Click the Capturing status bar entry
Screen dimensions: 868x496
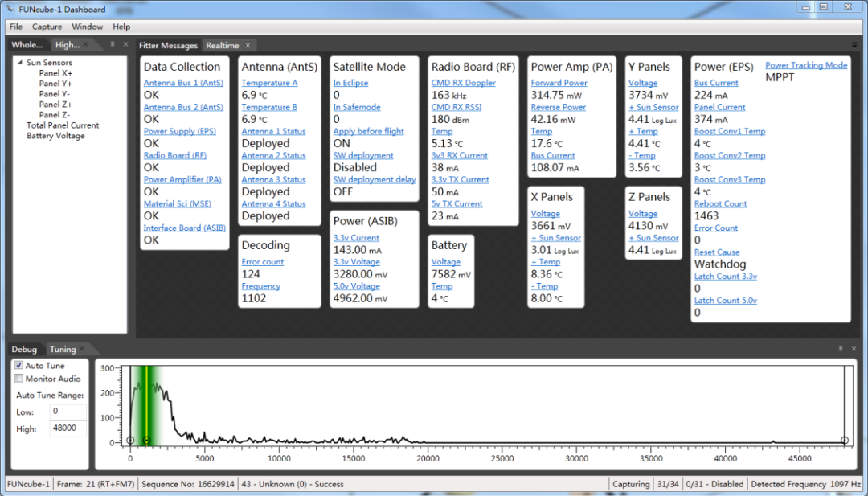631,484
